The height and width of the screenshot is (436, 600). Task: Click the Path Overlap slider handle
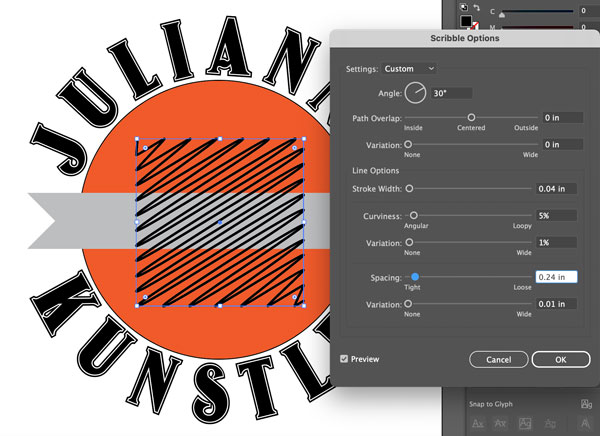pyautogui.click(x=471, y=117)
